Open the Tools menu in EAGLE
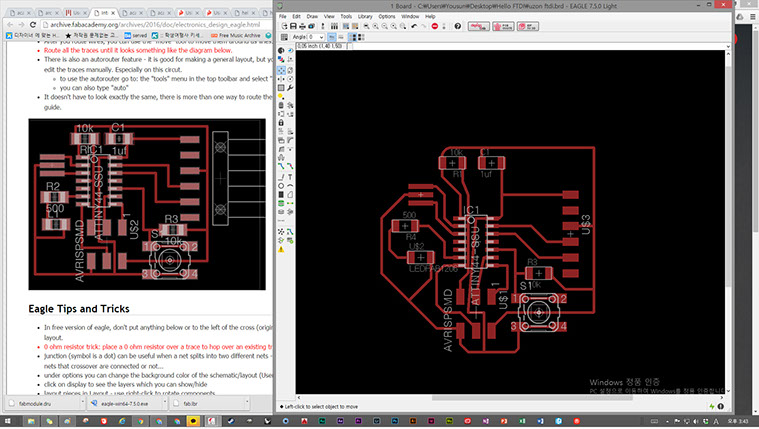759x429 pixels. [x=346, y=16]
